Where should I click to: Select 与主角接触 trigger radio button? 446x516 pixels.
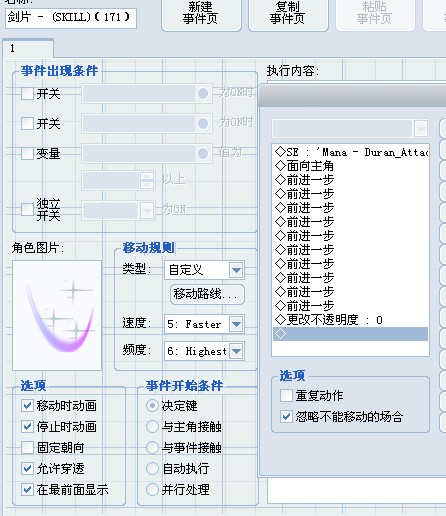coord(152,427)
